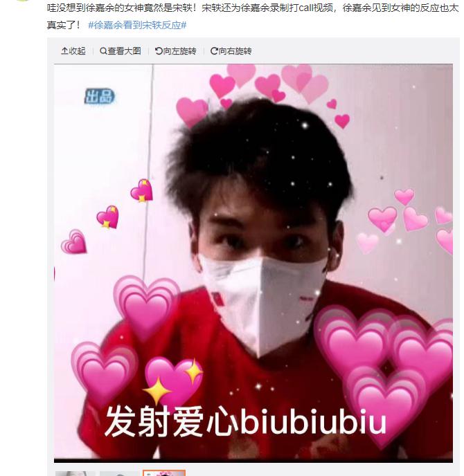The height and width of the screenshot is (476, 464).
Task: Rotate image left using 向左旋转 text
Action: coord(179,51)
